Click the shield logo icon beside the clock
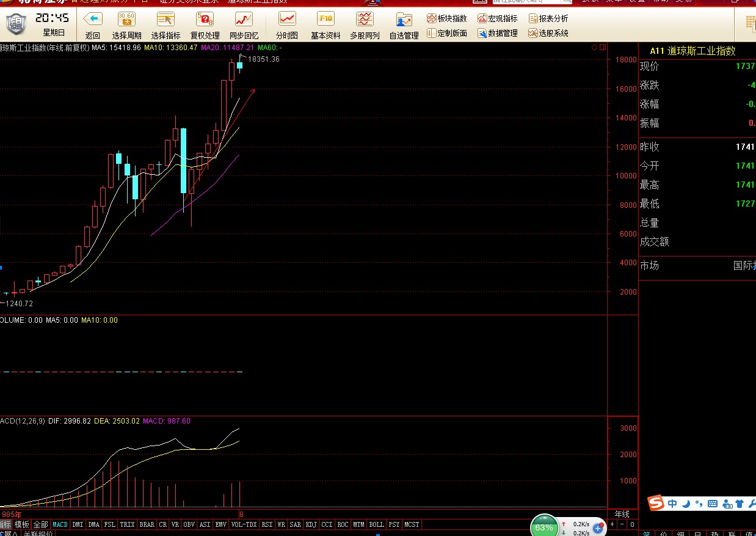Viewport: 756px width, 536px height. (x=16, y=24)
